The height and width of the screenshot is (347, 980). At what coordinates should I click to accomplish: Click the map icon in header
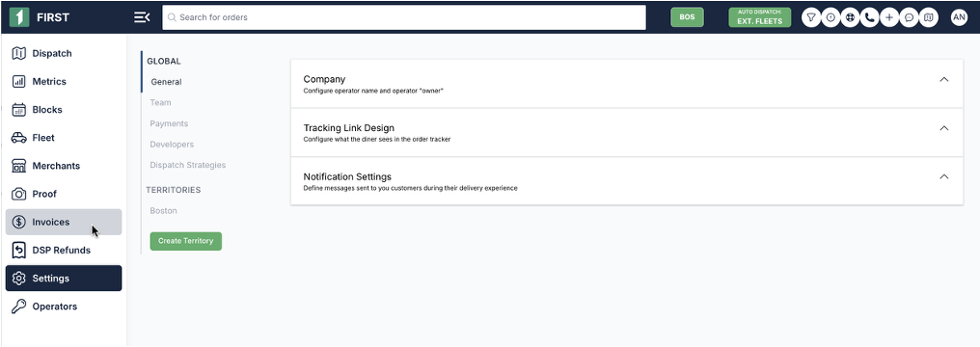tap(928, 17)
